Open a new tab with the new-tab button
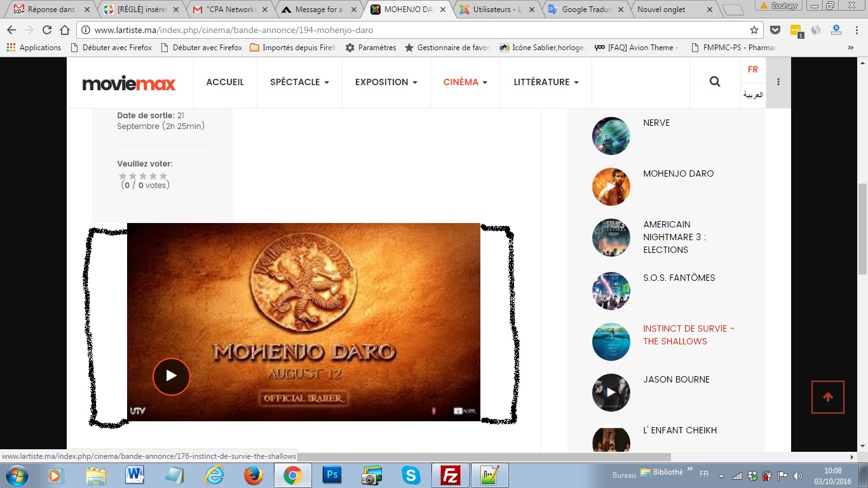Viewport: 868px width, 488px height. click(733, 10)
